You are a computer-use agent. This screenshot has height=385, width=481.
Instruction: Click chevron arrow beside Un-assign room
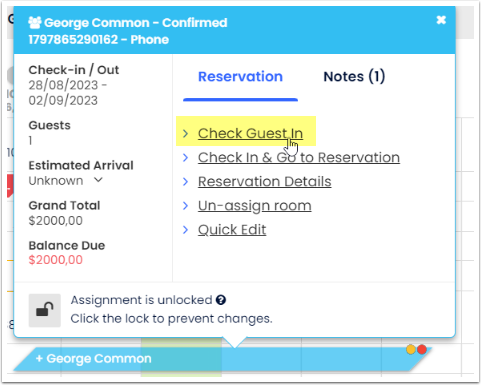pyautogui.click(x=186, y=206)
